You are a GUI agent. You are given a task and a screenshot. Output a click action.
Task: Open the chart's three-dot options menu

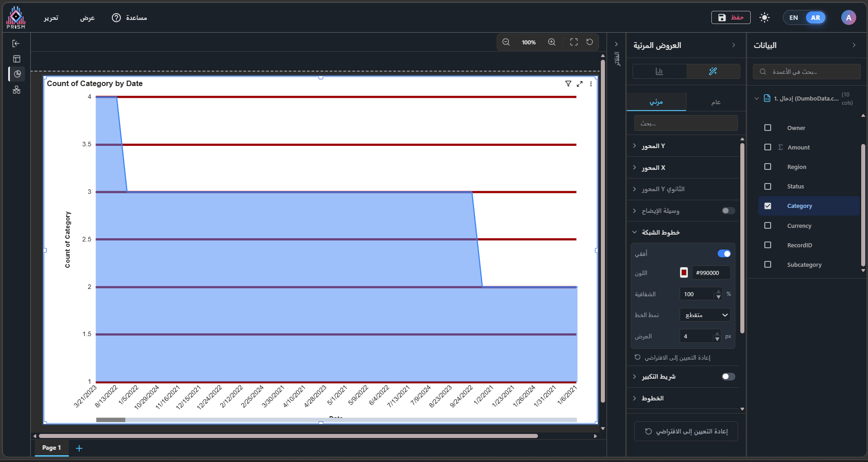pos(591,84)
